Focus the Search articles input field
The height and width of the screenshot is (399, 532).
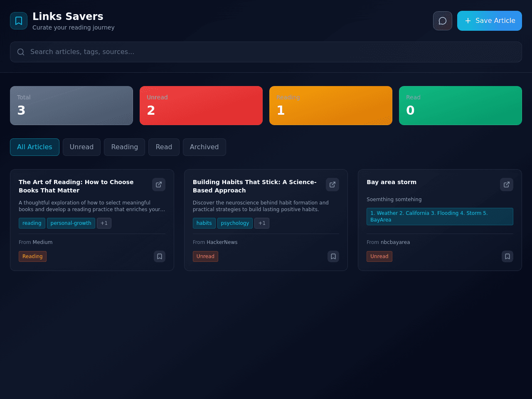click(x=266, y=52)
